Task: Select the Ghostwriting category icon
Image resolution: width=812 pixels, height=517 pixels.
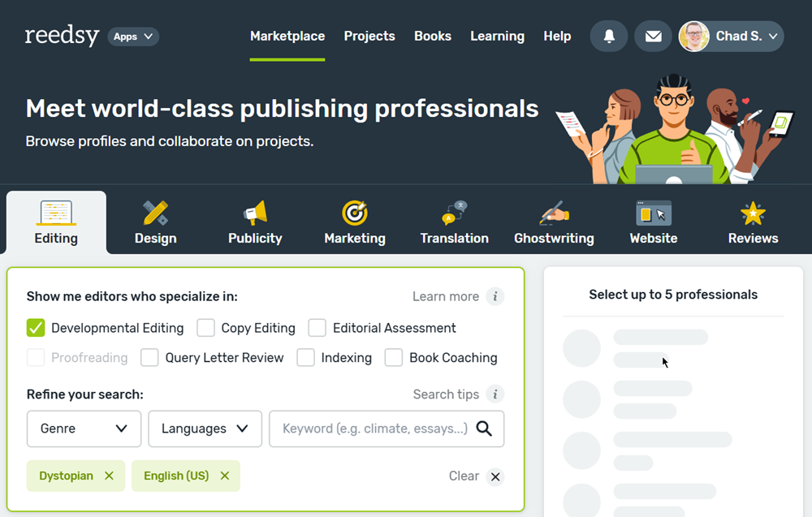Action: point(554,213)
